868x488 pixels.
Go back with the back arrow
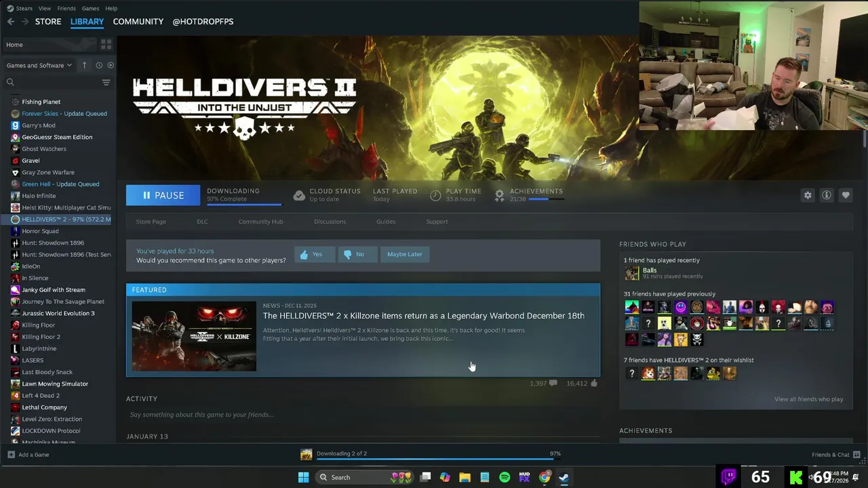[x=10, y=22]
